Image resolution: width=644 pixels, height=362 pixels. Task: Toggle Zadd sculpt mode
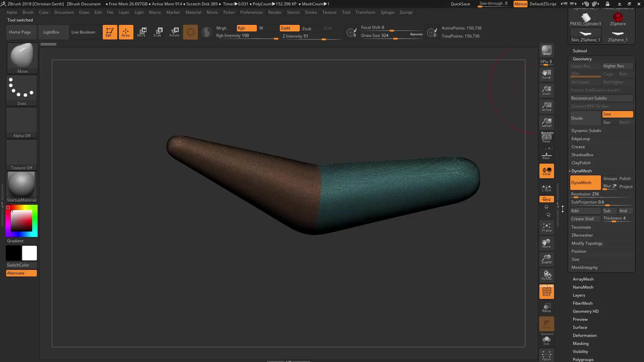pos(289,28)
